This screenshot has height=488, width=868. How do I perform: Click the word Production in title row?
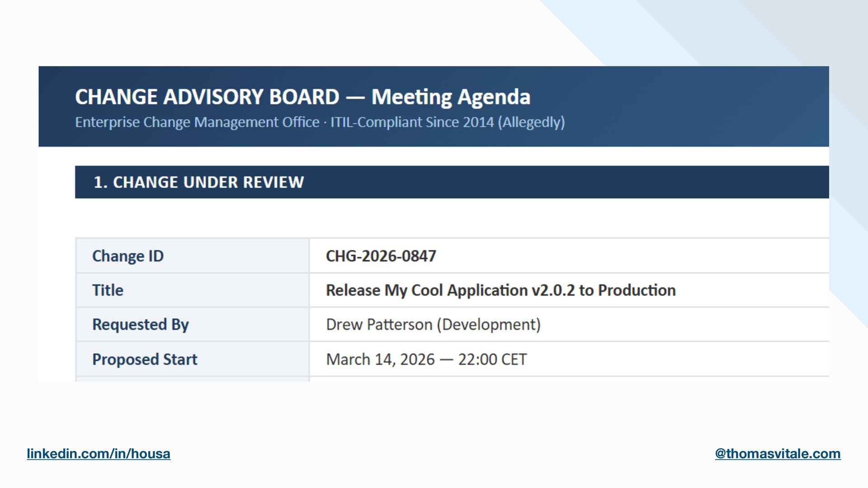(637, 290)
